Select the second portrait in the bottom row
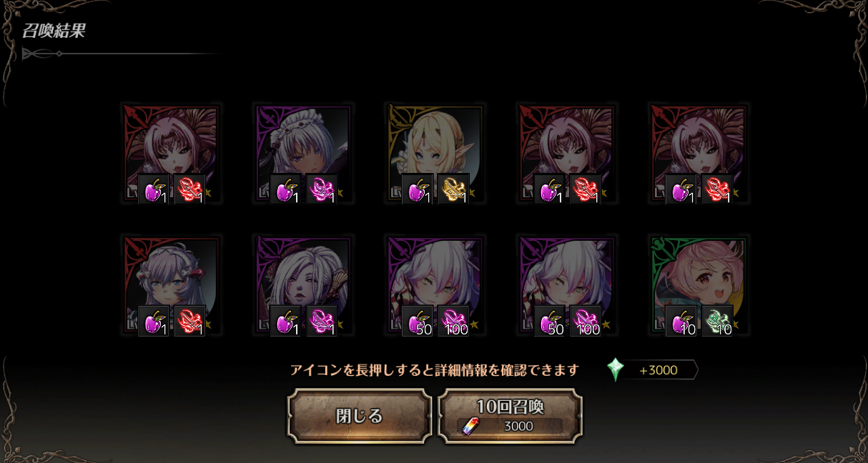 (303, 285)
